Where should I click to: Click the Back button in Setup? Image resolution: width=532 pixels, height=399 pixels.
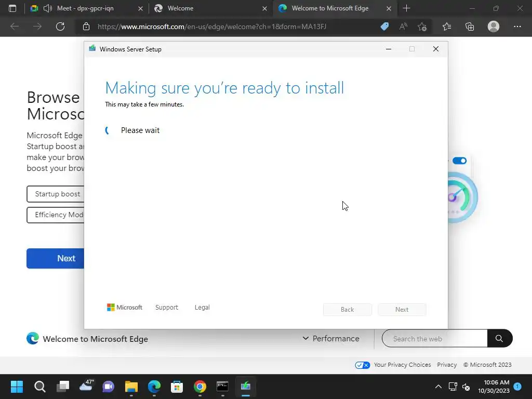point(348,310)
